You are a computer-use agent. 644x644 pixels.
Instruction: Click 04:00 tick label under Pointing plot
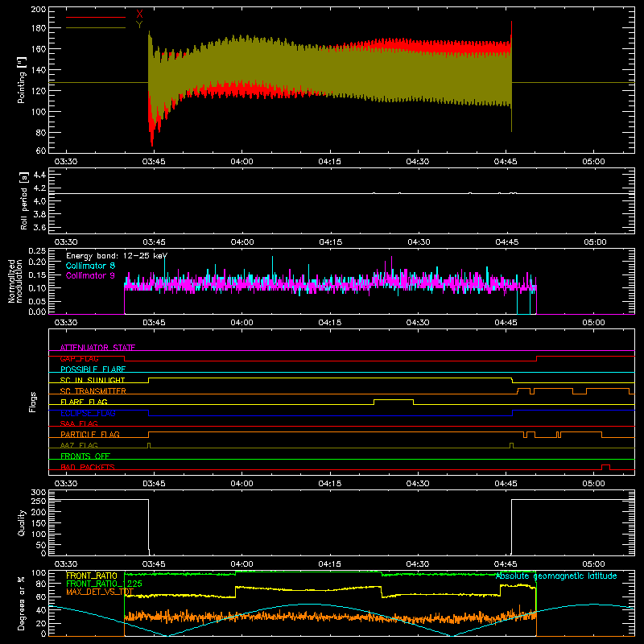[x=242, y=162]
